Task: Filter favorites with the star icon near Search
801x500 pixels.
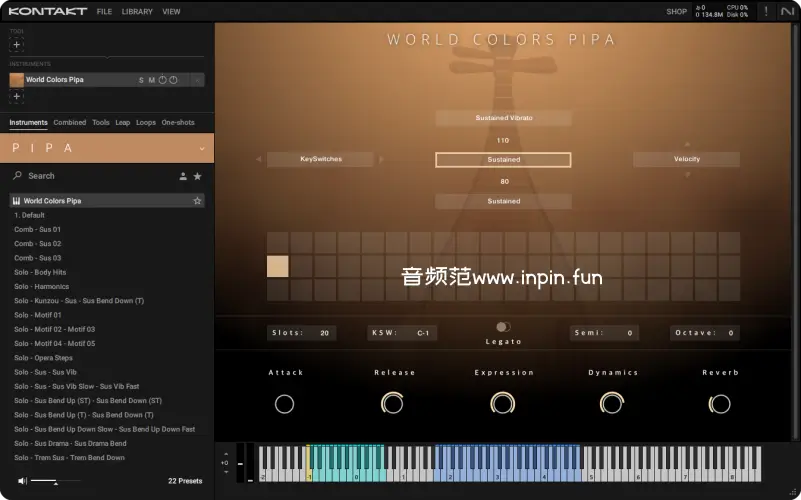Action: pos(197,176)
